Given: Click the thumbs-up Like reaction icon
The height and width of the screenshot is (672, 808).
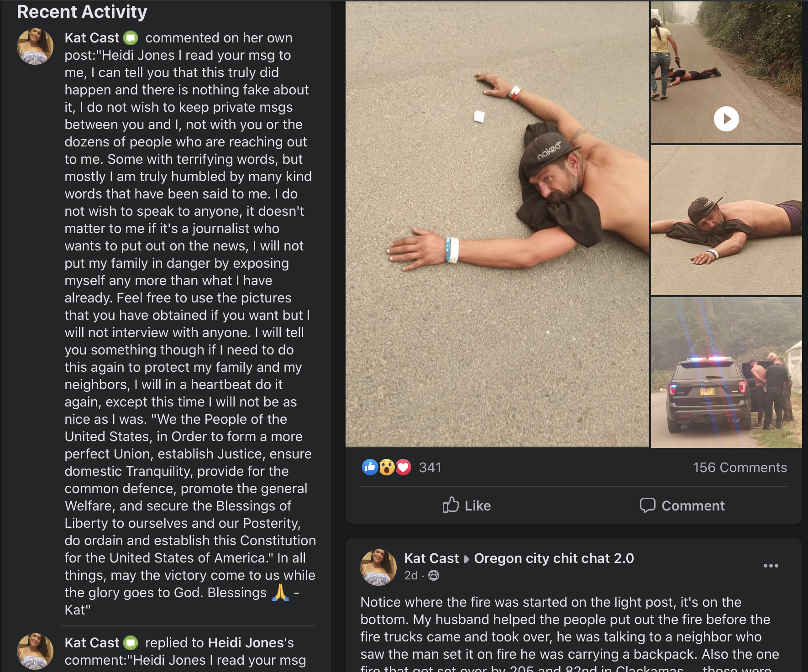Looking at the screenshot, I should (370, 467).
